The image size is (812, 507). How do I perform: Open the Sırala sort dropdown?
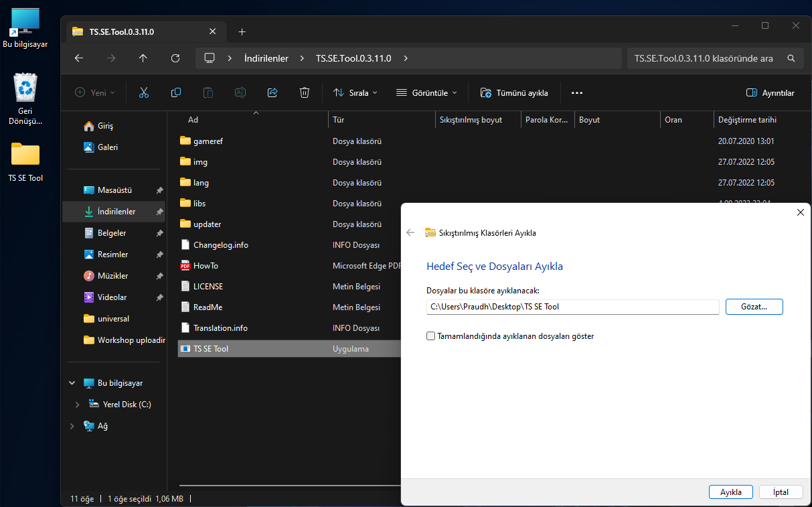click(355, 93)
